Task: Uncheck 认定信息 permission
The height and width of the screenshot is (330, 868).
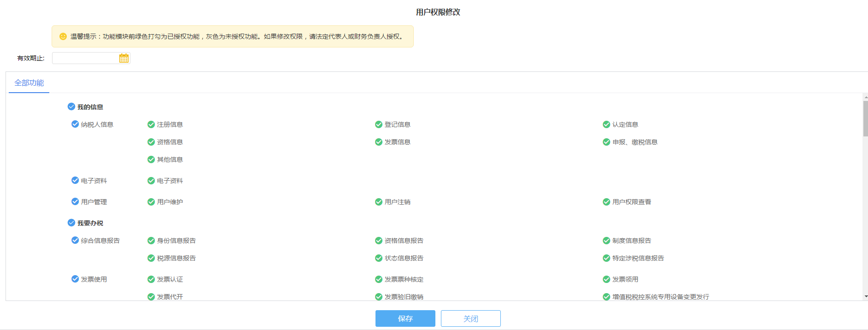Action: (x=606, y=124)
